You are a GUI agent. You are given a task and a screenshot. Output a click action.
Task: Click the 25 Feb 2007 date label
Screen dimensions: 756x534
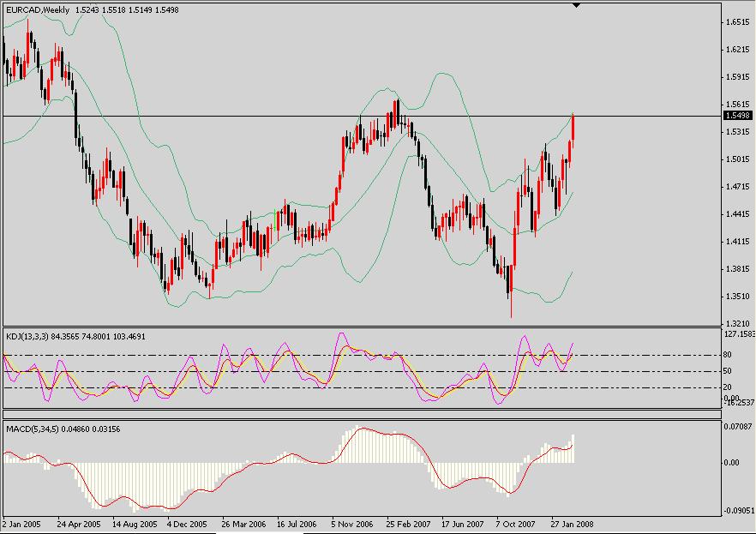pyautogui.click(x=408, y=525)
